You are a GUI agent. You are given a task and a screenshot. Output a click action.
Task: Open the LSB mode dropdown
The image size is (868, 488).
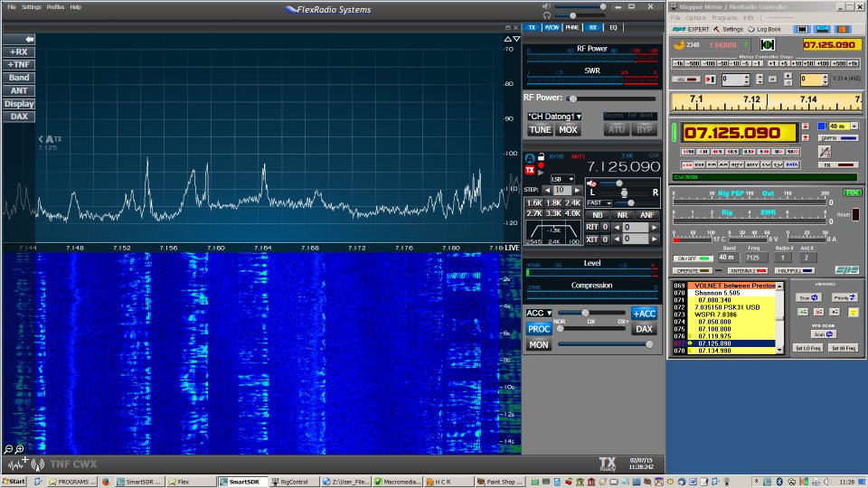coord(562,179)
